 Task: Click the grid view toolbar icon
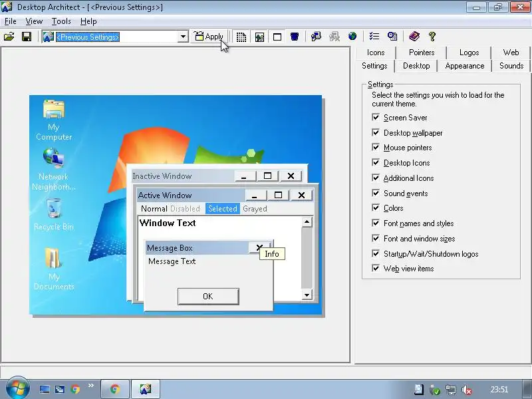pos(241,37)
